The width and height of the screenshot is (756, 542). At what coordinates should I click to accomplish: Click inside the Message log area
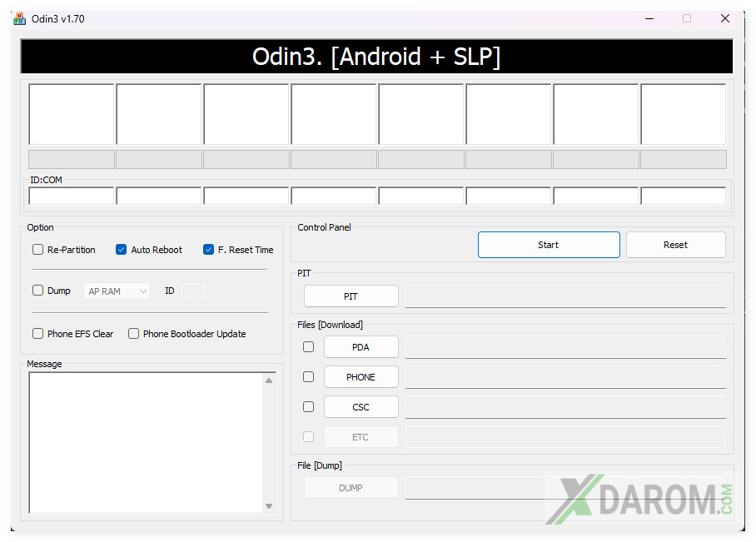click(x=146, y=441)
